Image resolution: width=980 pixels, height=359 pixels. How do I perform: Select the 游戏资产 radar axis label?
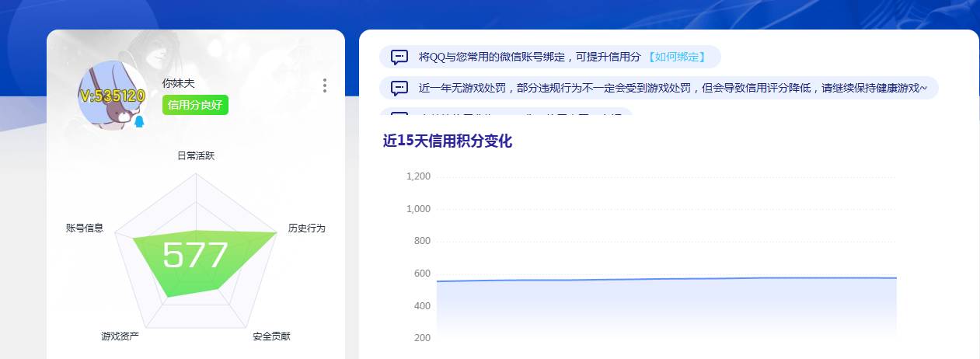pos(120,336)
